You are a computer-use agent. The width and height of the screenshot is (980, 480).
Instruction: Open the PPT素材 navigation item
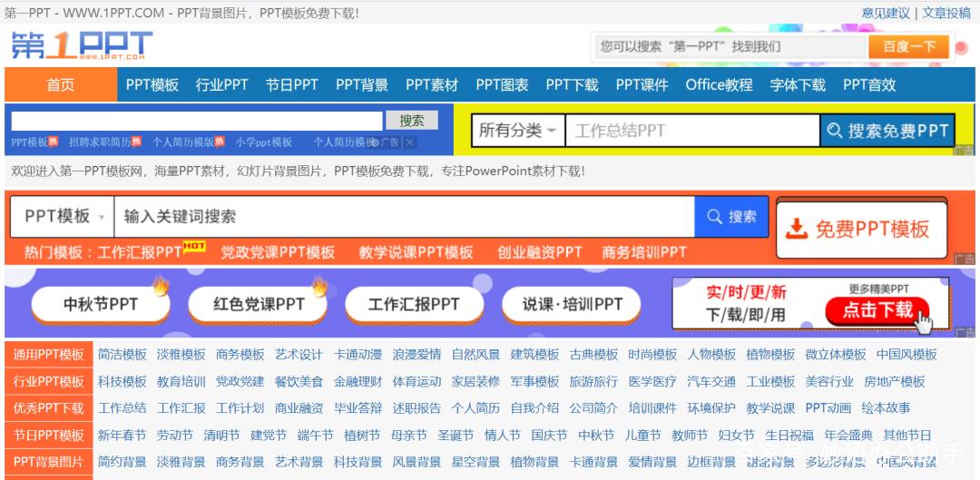[x=432, y=85]
